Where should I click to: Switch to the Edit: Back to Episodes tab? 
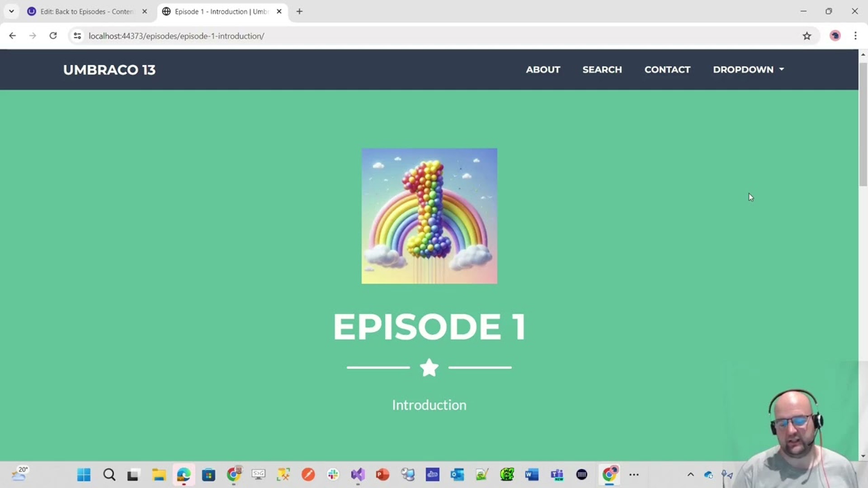(x=81, y=11)
